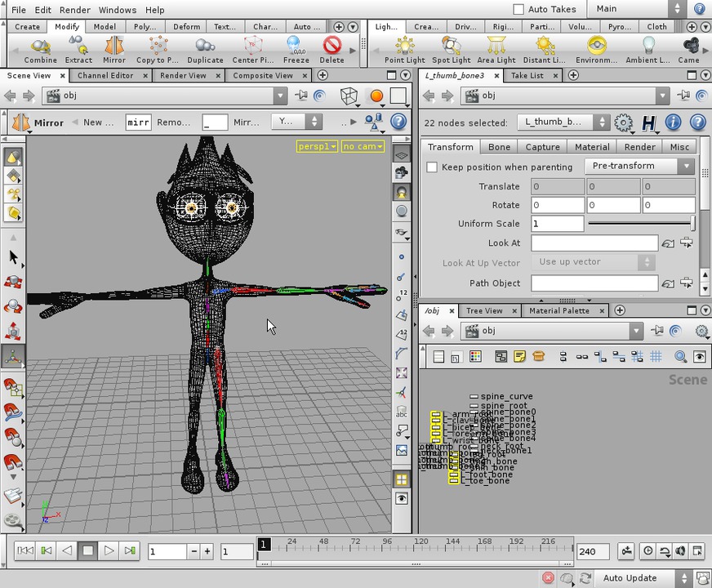Click the Combine shelf tool icon
712x588 pixels.
click(x=40, y=49)
